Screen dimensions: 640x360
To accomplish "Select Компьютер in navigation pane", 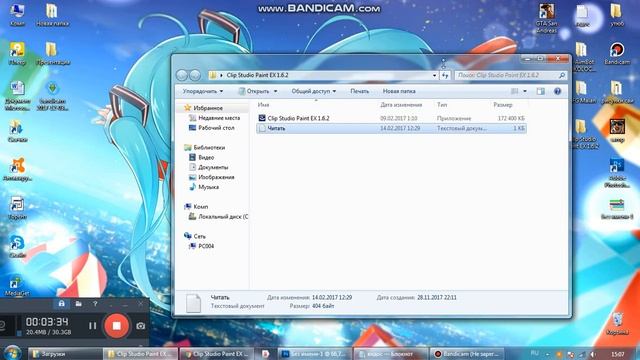I will click(200, 207).
